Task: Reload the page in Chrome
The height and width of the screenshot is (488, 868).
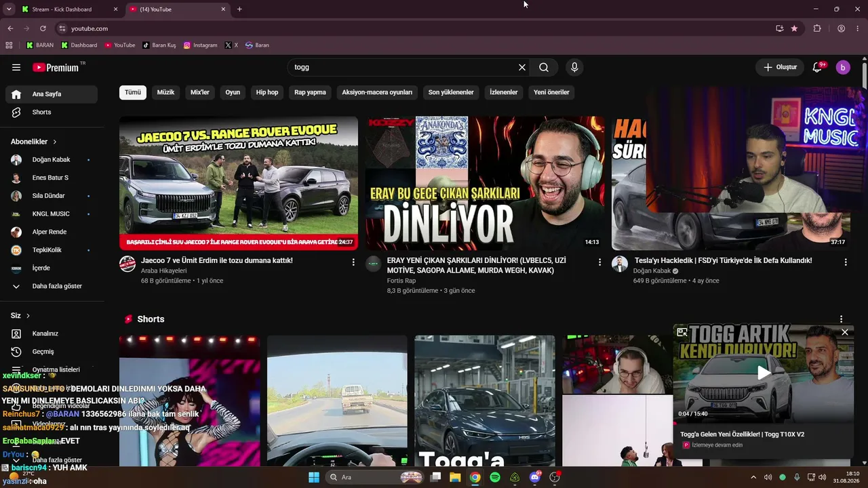Action: tap(43, 28)
